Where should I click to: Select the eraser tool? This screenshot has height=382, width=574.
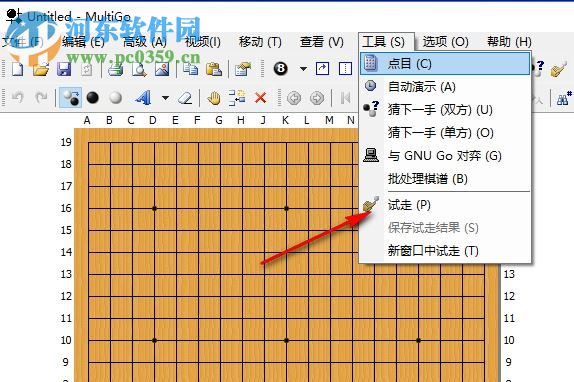(185, 98)
